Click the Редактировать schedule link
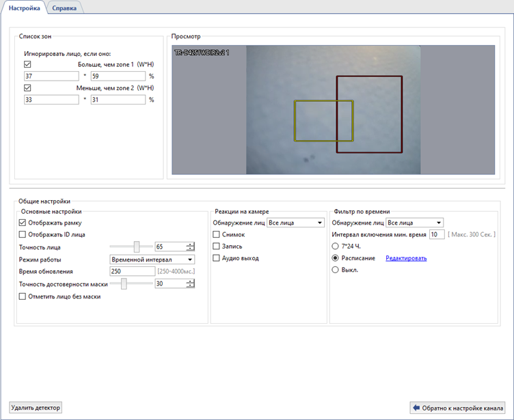Viewport: 514px width, 420px height. tap(406, 259)
